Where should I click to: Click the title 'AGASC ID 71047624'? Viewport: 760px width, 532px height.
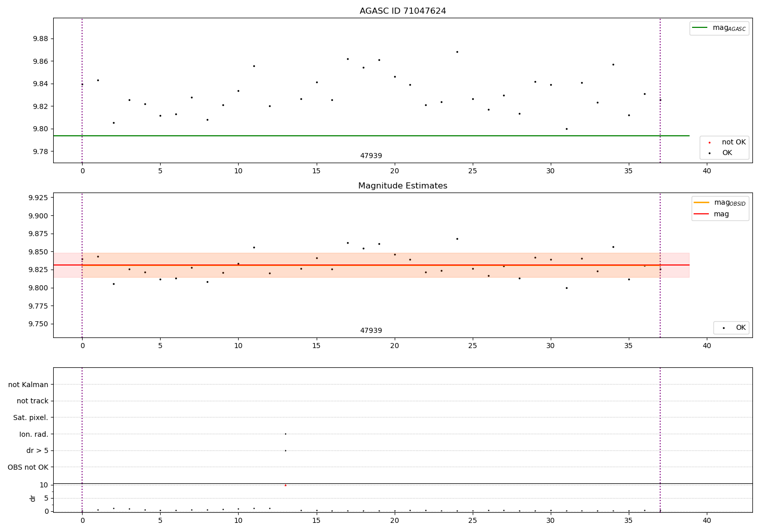point(403,11)
